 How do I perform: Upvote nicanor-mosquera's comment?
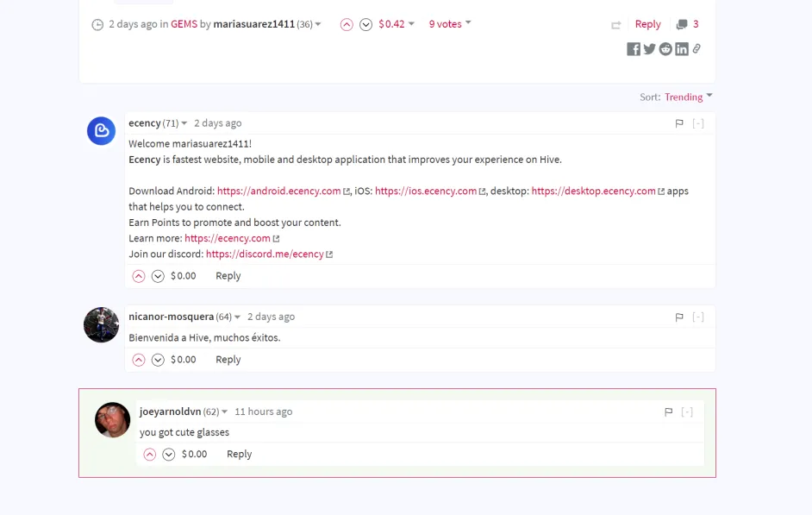[138, 360]
